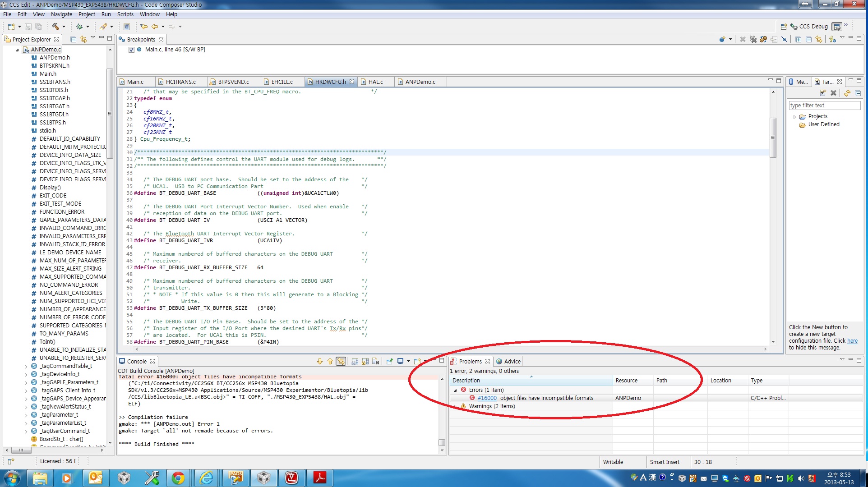
Task: Toggle Link with Editor in Project Explorer
Action: click(x=83, y=40)
